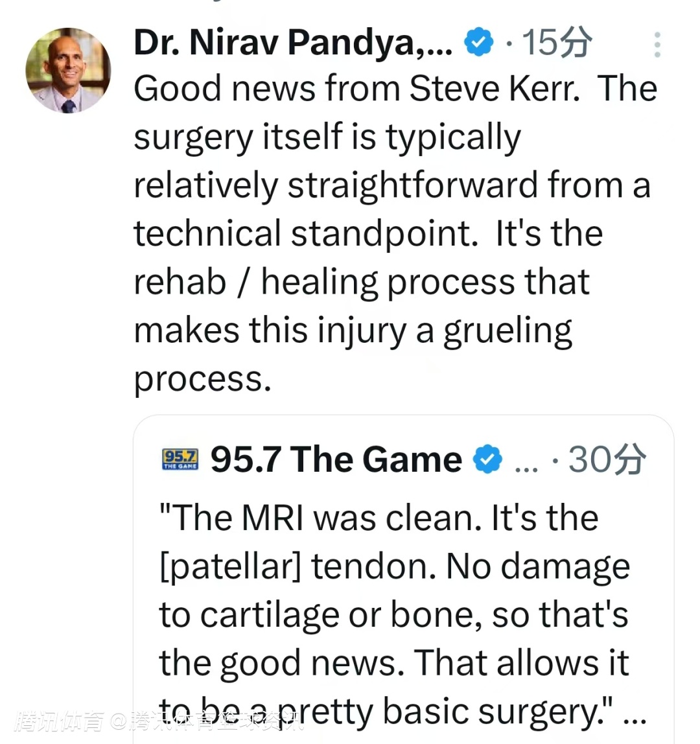The width and height of the screenshot is (700, 744).
Task: Click the 95.7 The Game logo icon
Action: point(180,459)
